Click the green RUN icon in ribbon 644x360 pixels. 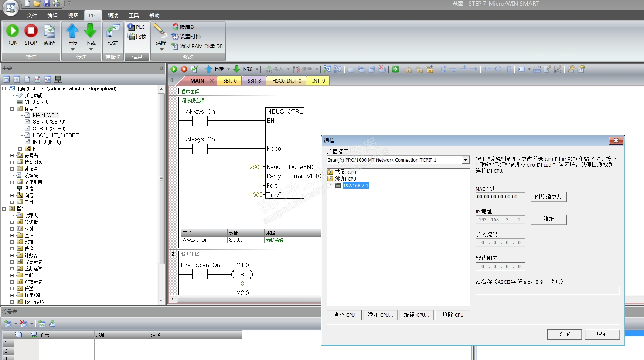coord(13,31)
